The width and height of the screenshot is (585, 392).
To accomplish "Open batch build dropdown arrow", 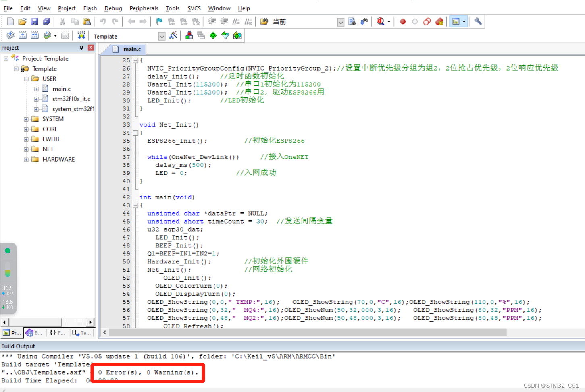I will pyautogui.click(x=55, y=36).
